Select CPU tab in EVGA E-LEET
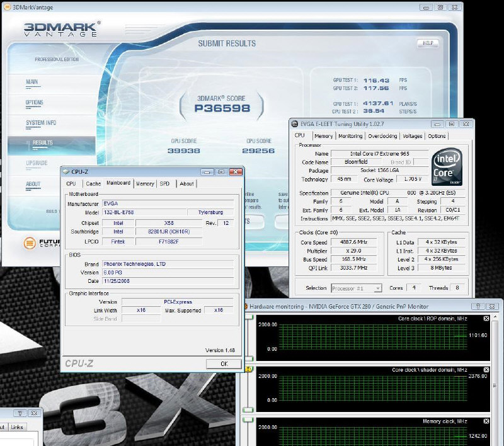The width and height of the screenshot is (504, 446). click(x=300, y=135)
